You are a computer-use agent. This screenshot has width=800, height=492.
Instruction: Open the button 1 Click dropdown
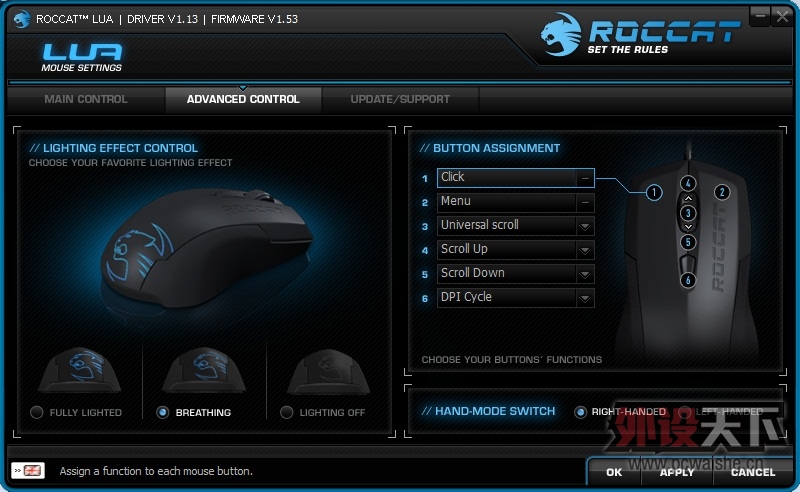click(516, 178)
